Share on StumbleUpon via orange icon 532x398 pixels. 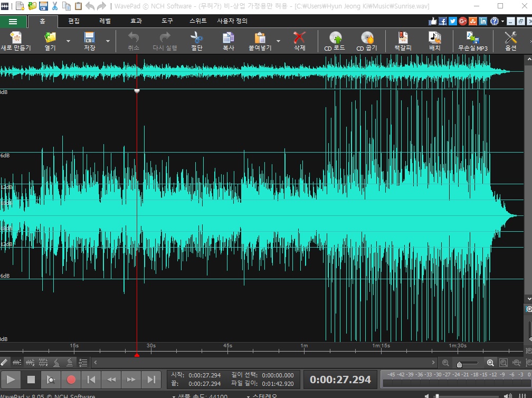tap(473, 21)
